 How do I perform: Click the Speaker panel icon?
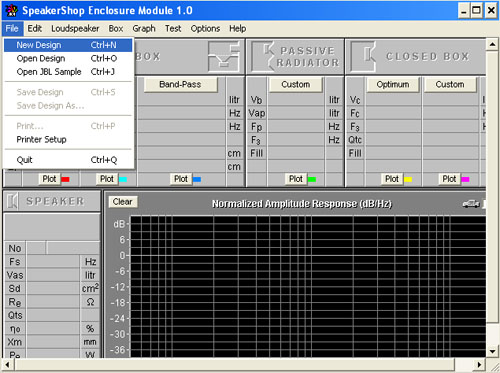click(12, 201)
